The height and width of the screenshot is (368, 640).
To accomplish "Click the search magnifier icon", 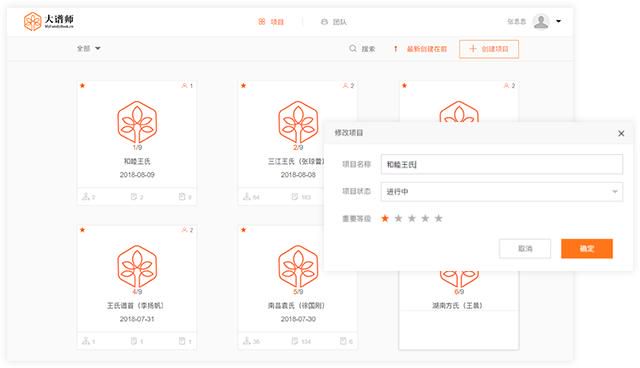I will pyautogui.click(x=353, y=49).
